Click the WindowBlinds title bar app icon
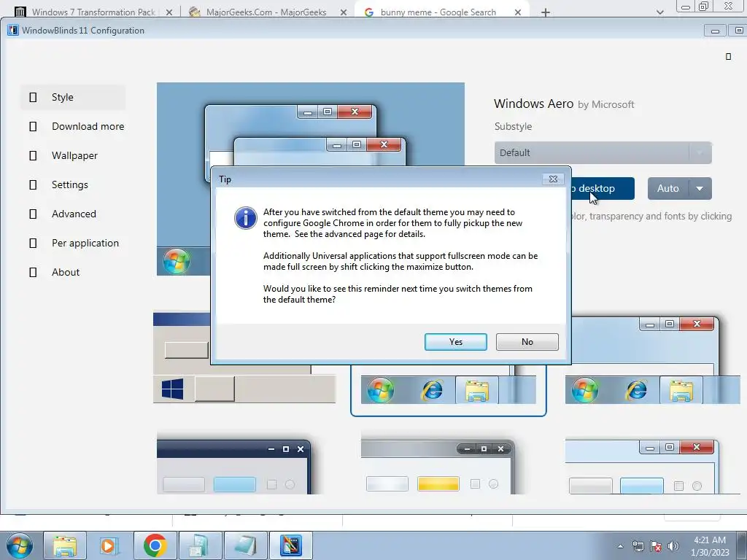Image resolution: width=747 pixels, height=560 pixels. pos(13,31)
